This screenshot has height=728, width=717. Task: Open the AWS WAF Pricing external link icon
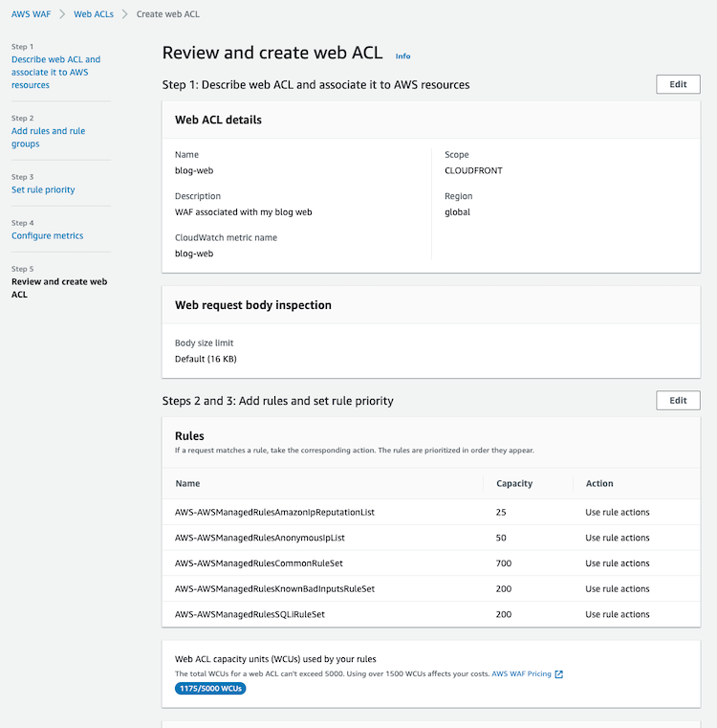(558, 674)
